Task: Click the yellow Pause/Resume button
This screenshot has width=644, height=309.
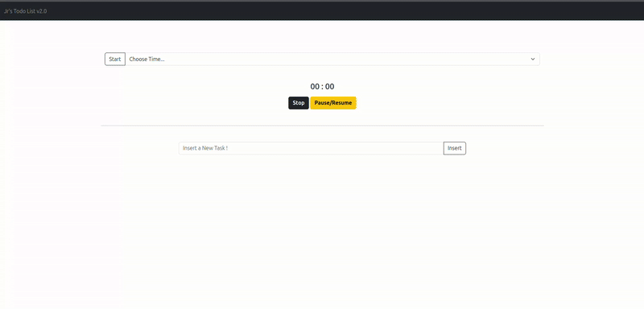Action: (333, 103)
